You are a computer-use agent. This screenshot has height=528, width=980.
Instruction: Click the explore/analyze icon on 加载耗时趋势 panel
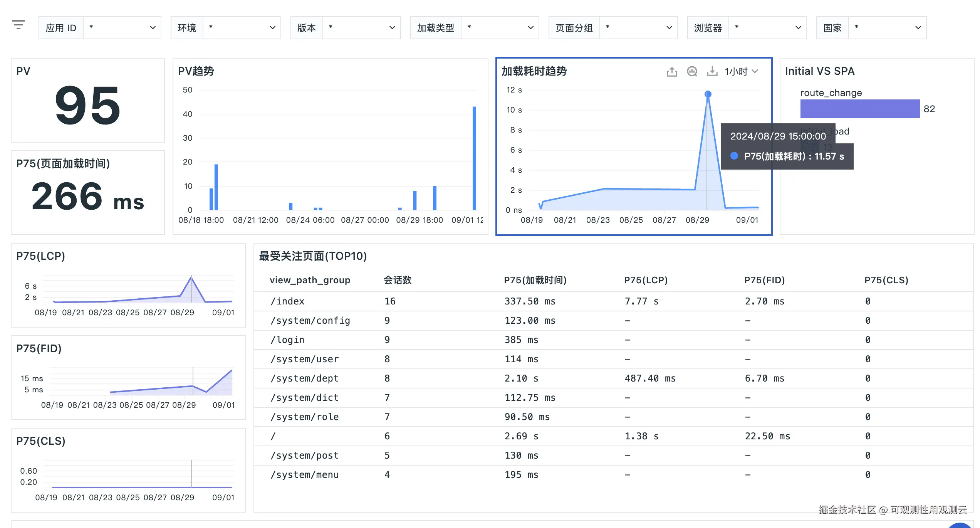pos(692,72)
